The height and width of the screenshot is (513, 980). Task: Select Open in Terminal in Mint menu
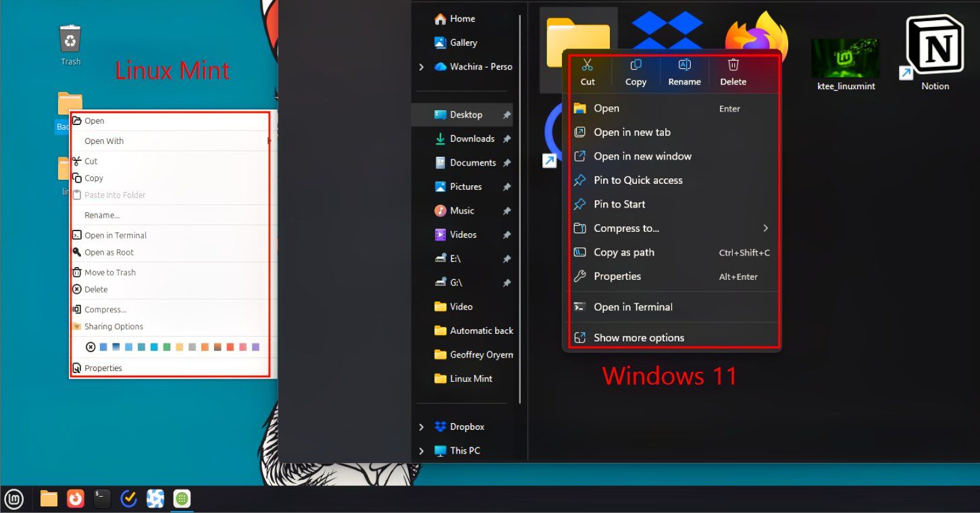(115, 235)
